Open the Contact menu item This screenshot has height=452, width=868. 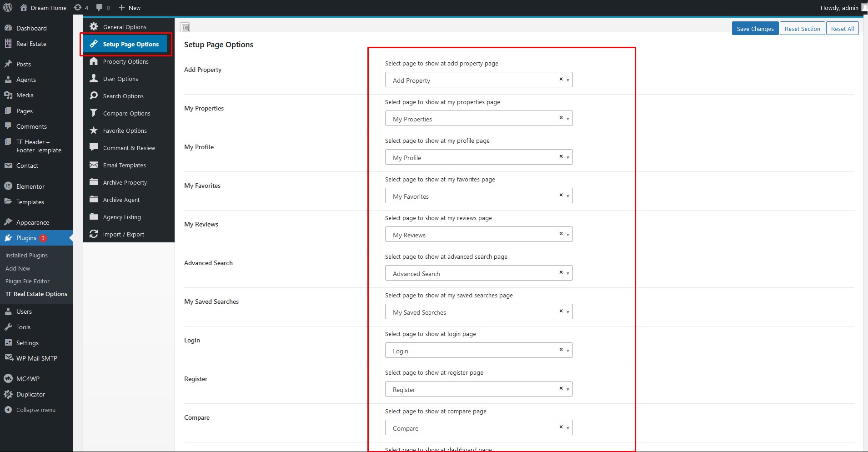(x=36, y=166)
